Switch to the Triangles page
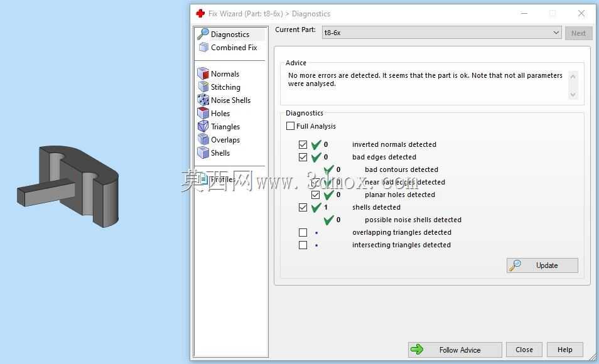Image resolution: width=599 pixels, height=364 pixels. (x=225, y=126)
